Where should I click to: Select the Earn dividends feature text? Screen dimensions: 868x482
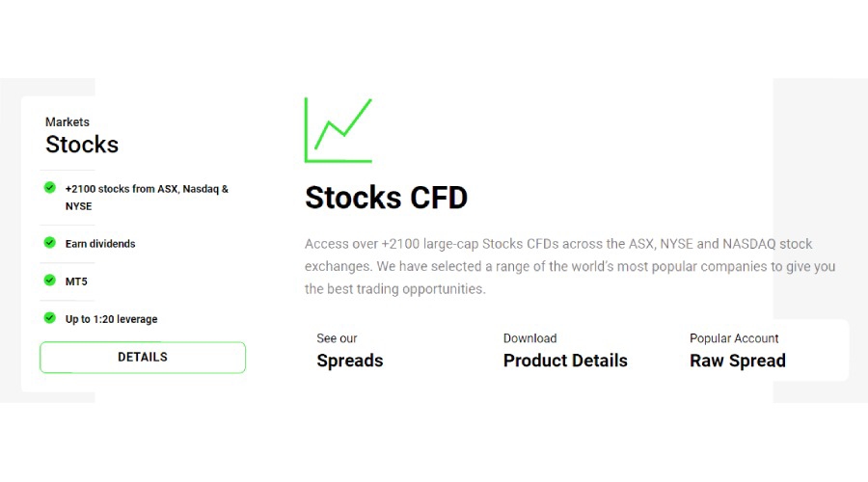coord(100,244)
